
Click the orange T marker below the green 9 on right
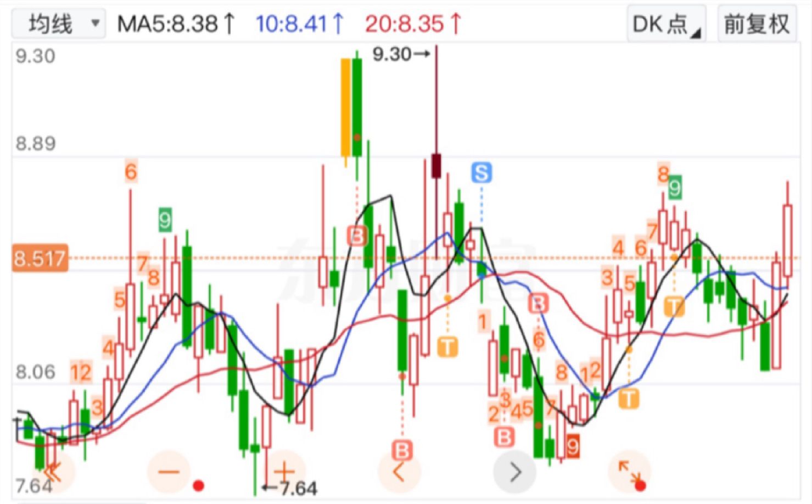pos(674,306)
